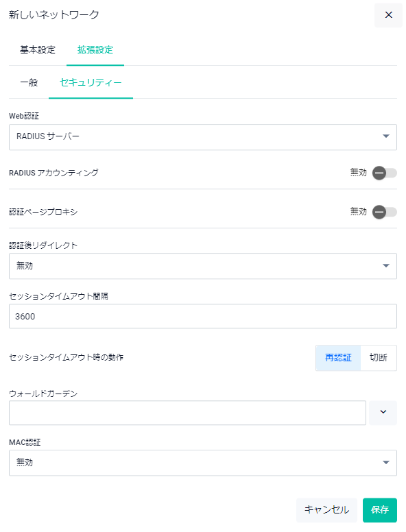Enable the 認証ページプロキシ toggle
The height and width of the screenshot is (532, 406).
pos(384,212)
